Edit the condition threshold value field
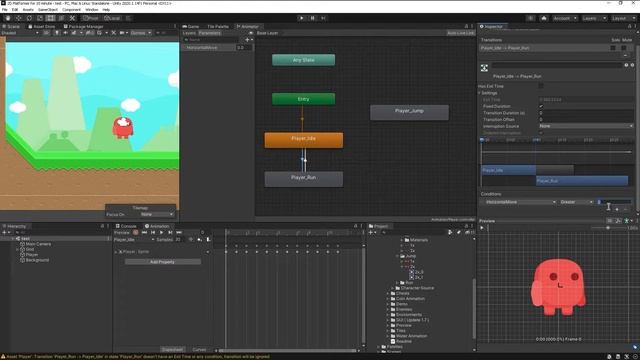This screenshot has width=640, height=360. [x=614, y=202]
